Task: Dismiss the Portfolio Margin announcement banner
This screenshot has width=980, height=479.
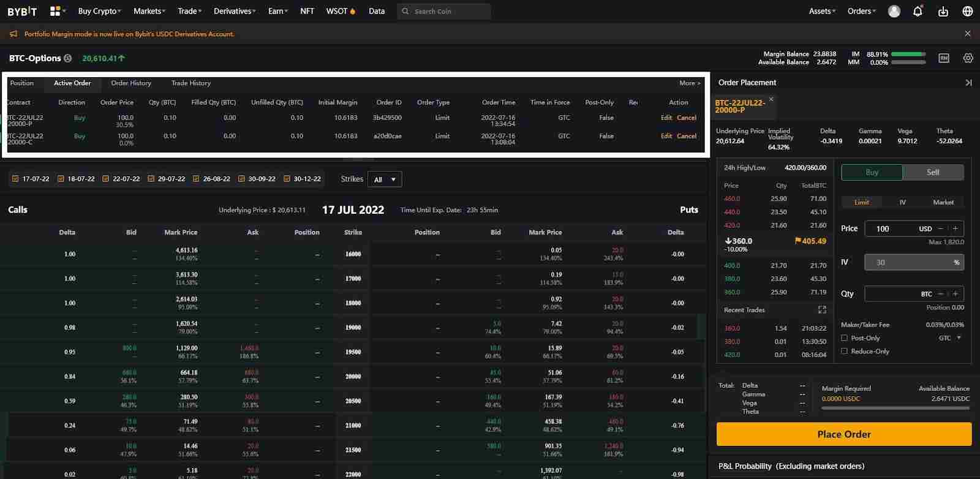Action: 968,34
